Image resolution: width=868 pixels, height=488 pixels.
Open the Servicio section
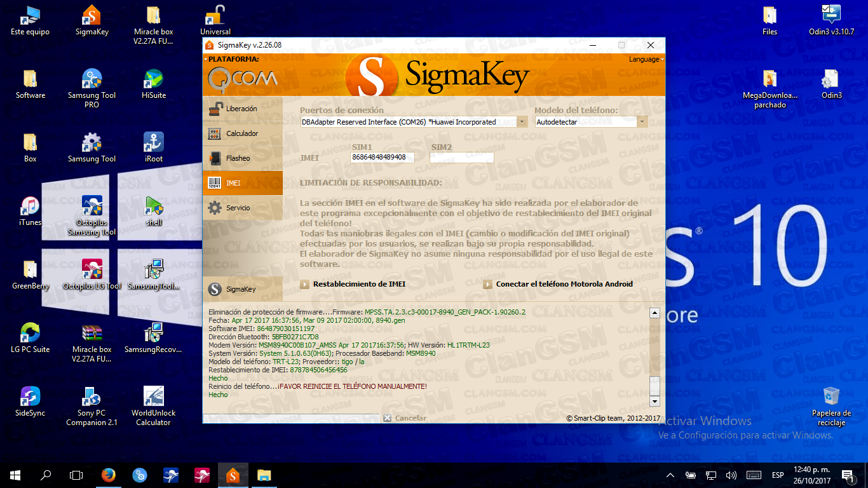[x=243, y=208]
